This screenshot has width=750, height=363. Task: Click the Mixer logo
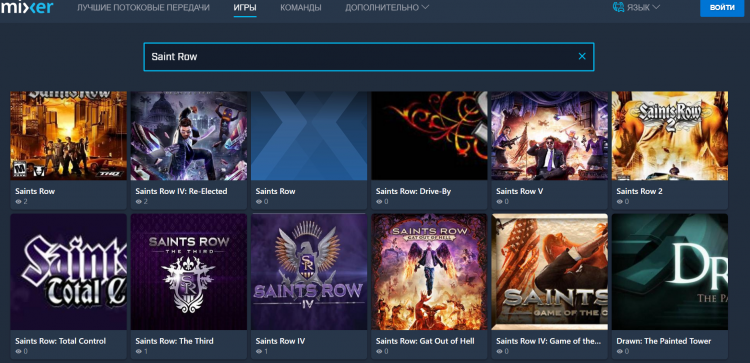26,8
